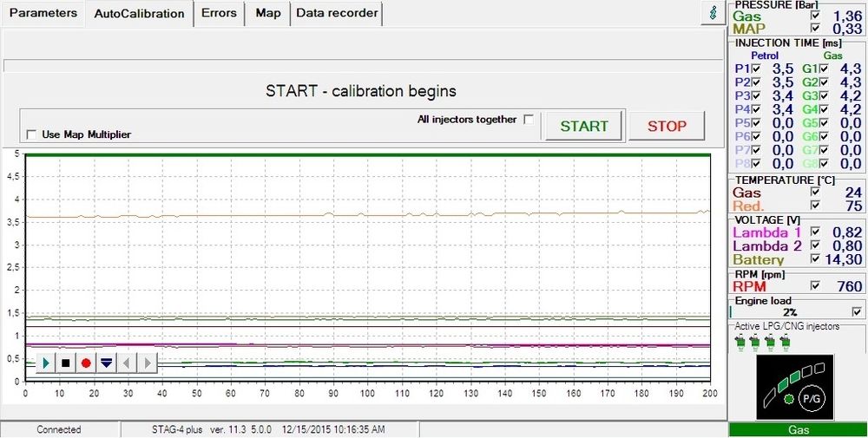Toggle G1 gas injection checkbox

[x=825, y=69]
